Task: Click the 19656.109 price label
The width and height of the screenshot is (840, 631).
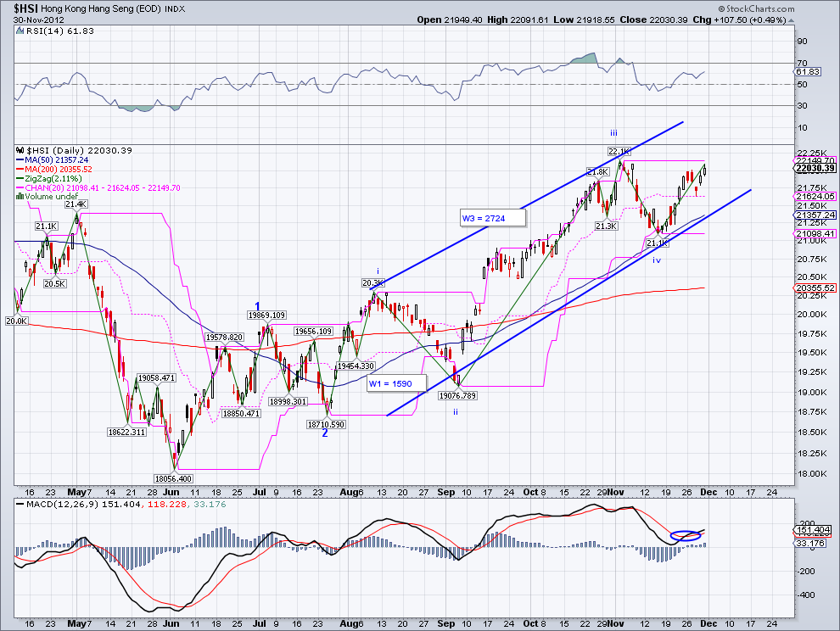Action: (313, 332)
